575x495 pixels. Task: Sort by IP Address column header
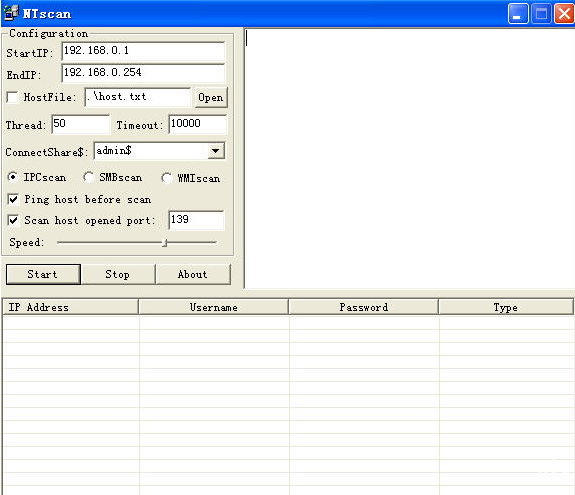coord(70,307)
